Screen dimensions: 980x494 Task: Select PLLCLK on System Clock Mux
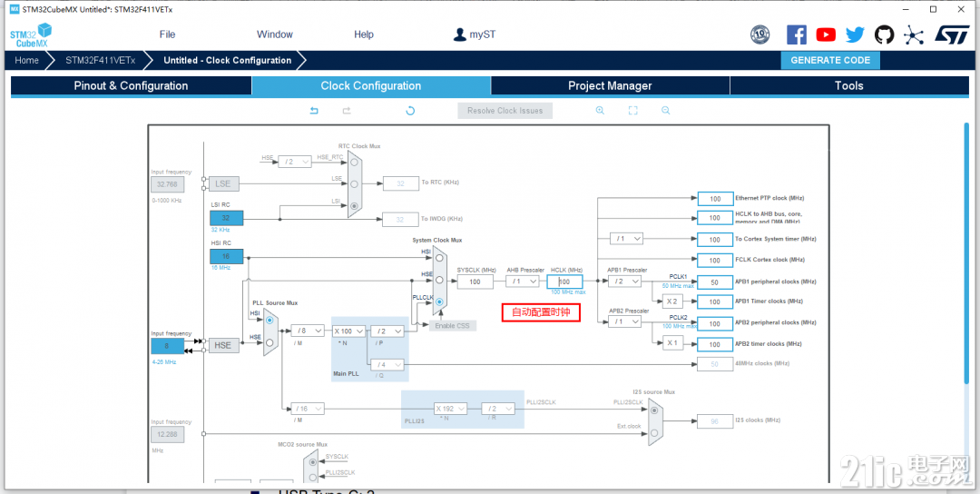click(439, 301)
